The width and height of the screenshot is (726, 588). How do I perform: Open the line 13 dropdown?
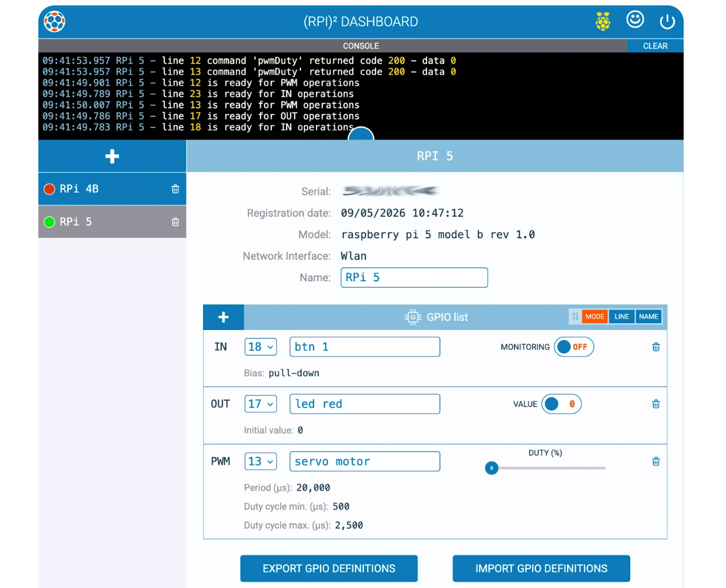pyautogui.click(x=261, y=461)
